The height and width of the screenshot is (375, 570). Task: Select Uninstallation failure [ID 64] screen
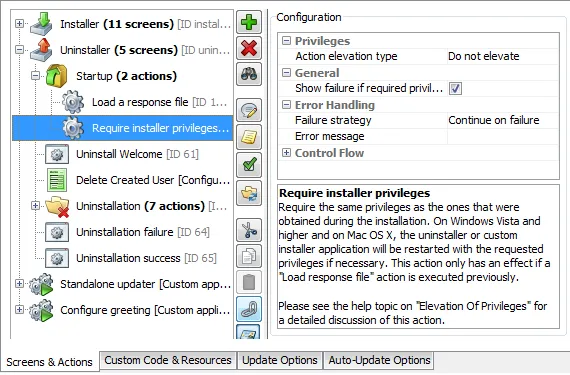click(x=142, y=232)
